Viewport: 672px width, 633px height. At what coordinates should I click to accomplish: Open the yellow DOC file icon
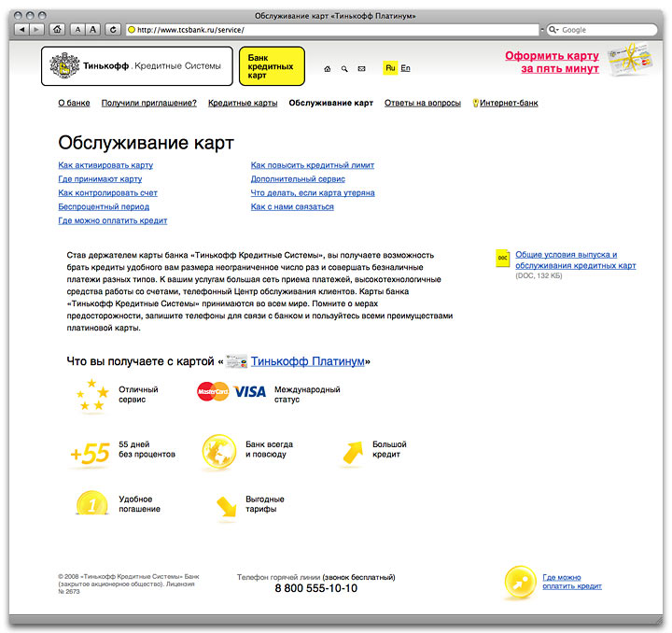pos(502,259)
